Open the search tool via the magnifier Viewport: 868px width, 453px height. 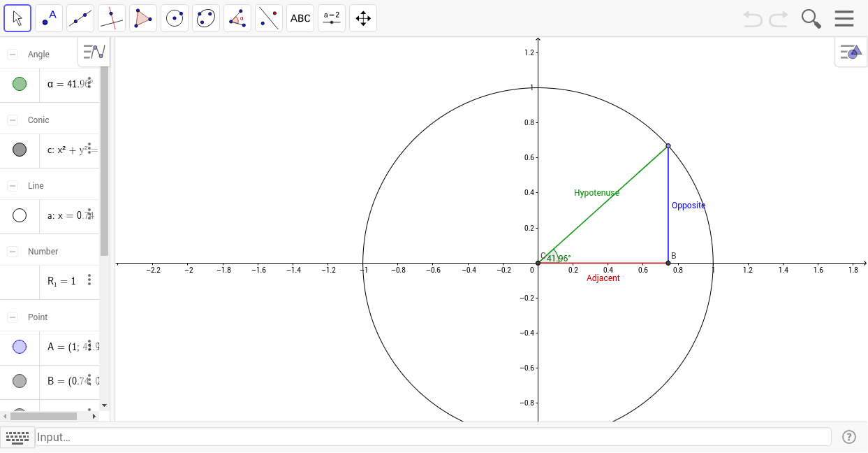click(x=811, y=18)
